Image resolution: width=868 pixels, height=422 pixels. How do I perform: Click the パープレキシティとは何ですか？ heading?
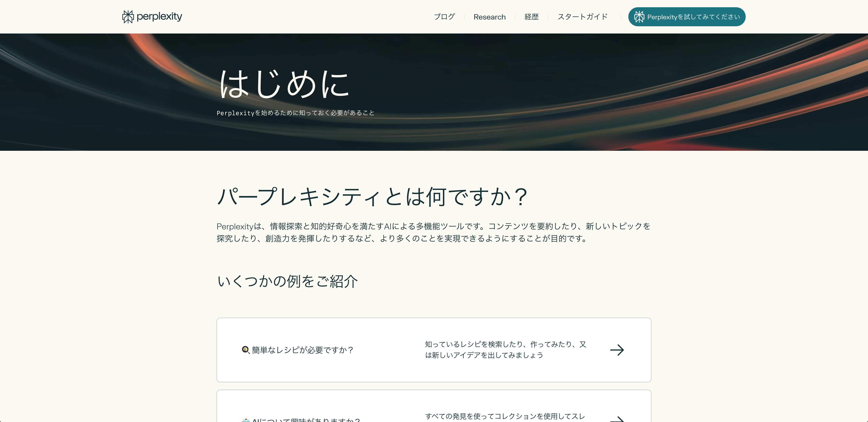372,197
